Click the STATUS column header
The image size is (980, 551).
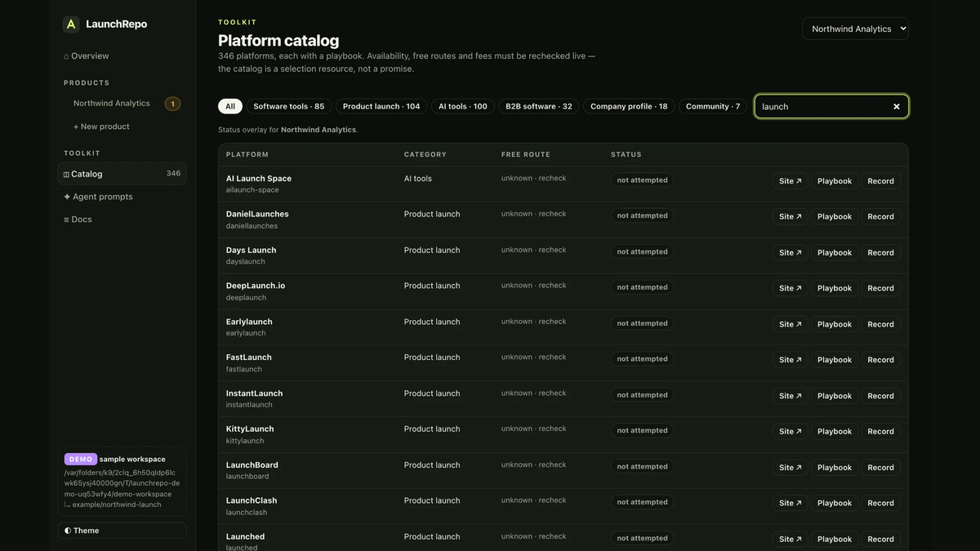626,154
